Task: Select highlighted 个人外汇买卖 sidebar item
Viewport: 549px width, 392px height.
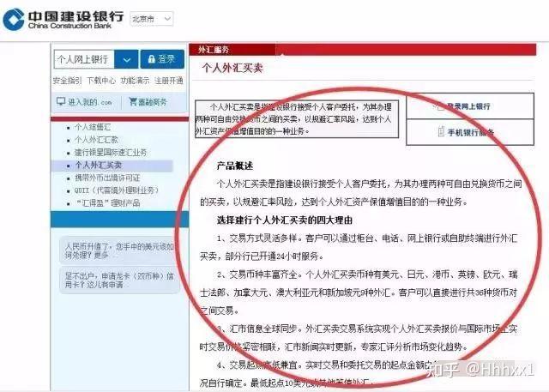Action: pos(98,164)
